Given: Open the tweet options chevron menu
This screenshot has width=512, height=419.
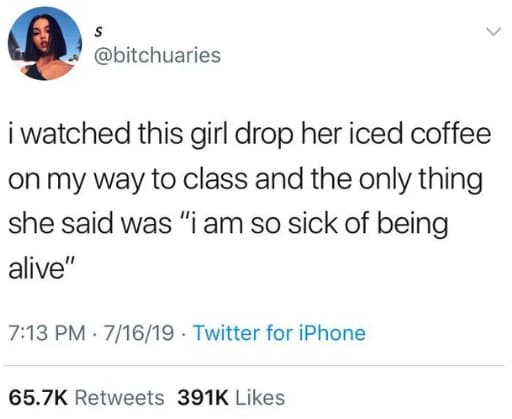Looking at the screenshot, I should [493, 32].
